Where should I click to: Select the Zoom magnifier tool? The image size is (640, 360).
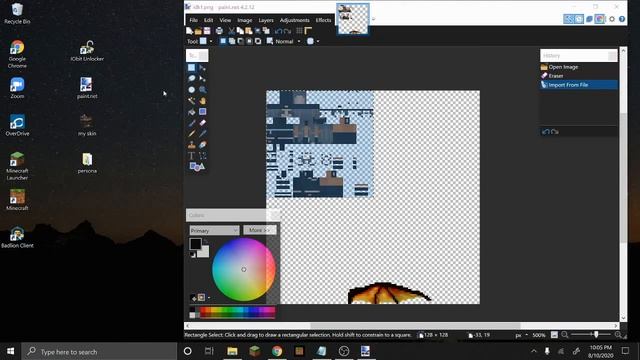202,89
